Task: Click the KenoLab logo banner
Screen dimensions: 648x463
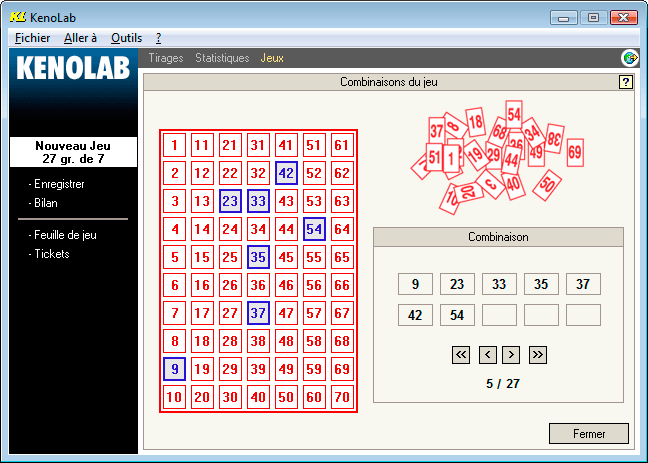Action: point(73,68)
